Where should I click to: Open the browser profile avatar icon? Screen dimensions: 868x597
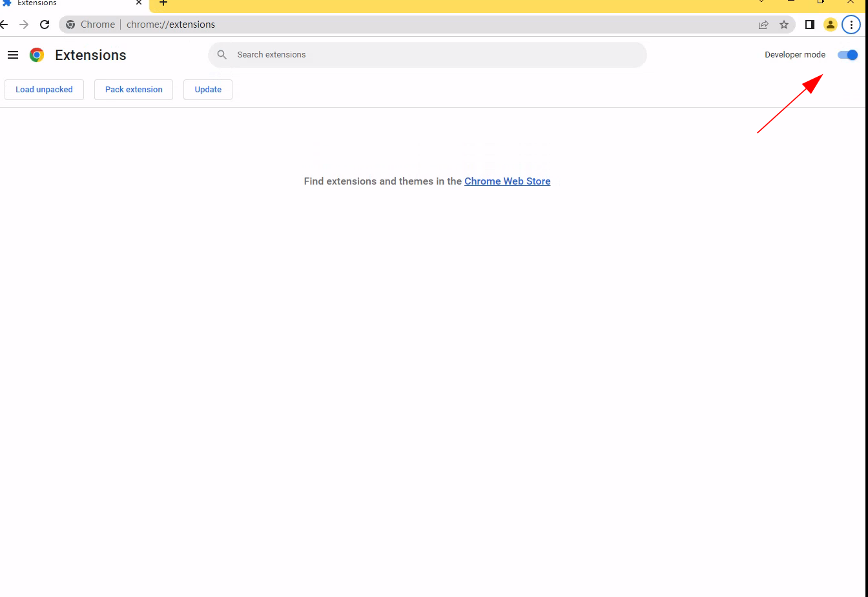pos(830,25)
